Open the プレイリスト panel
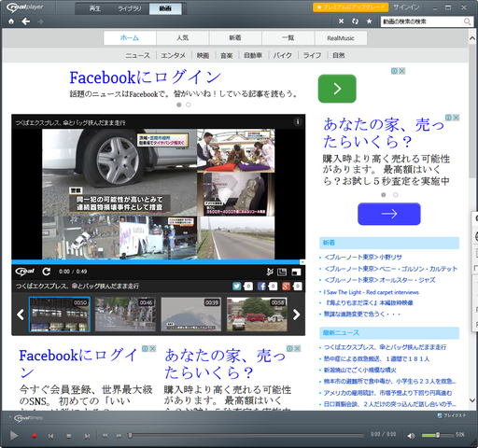 [451, 415]
